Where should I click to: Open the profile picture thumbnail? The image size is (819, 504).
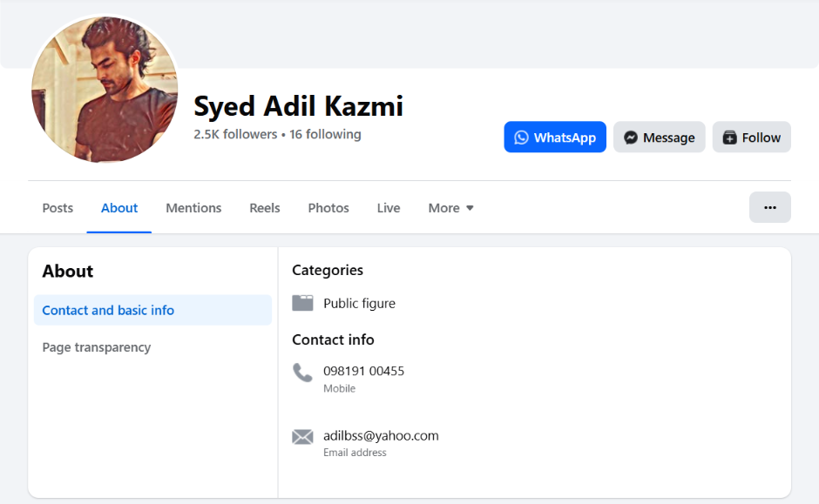click(x=105, y=90)
